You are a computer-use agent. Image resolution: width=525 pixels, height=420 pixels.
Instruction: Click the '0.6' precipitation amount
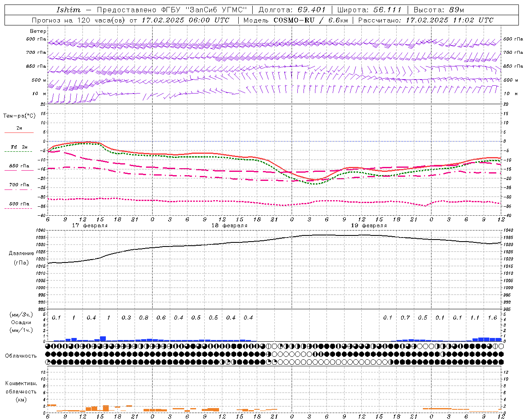[161, 317]
